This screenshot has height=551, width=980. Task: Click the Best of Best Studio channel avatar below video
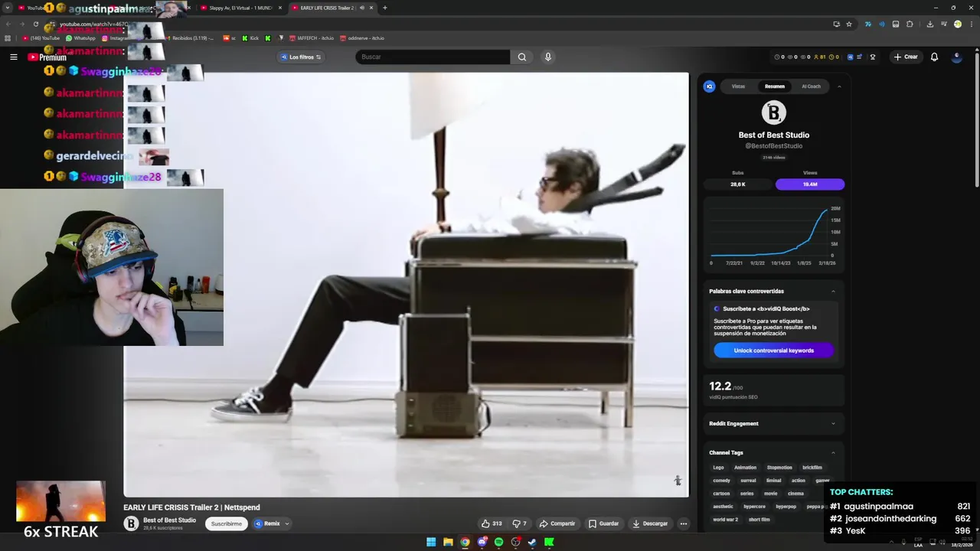point(131,523)
